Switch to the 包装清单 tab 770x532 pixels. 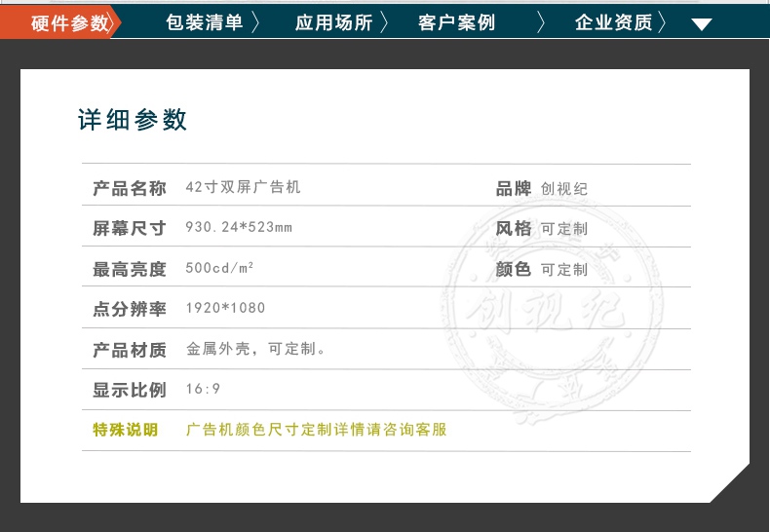(x=204, y=22)
